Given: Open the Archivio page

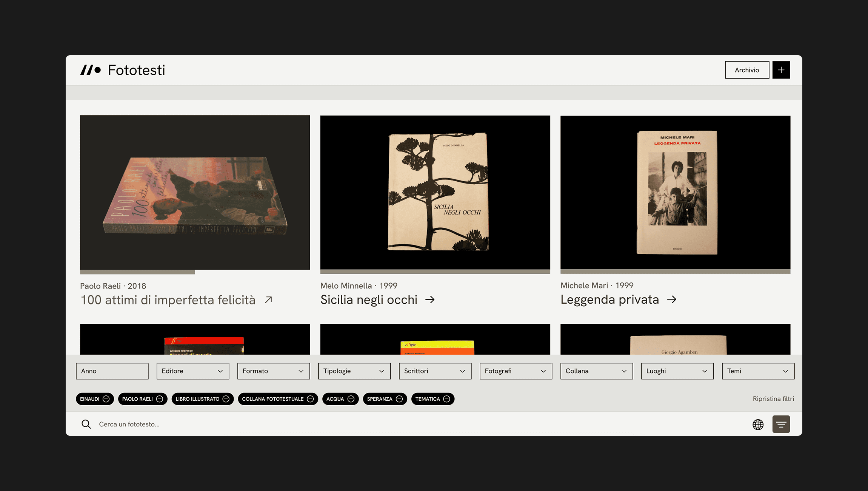Looking at the screenshot, I should click(747, 70).
